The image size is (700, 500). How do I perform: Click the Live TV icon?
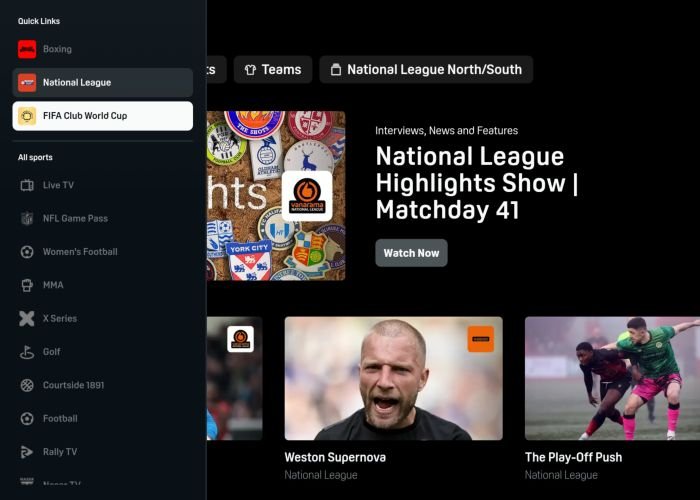27,185
